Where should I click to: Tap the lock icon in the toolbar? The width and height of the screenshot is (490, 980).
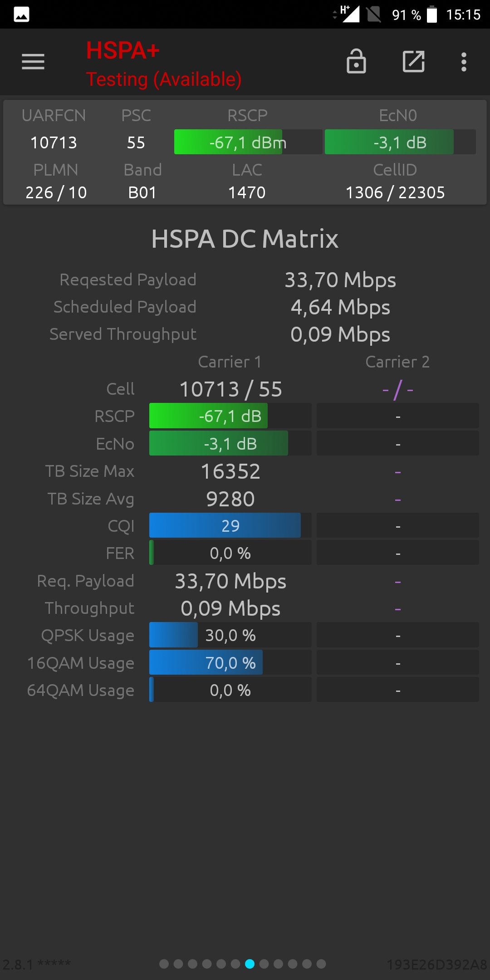pos(356,61)
